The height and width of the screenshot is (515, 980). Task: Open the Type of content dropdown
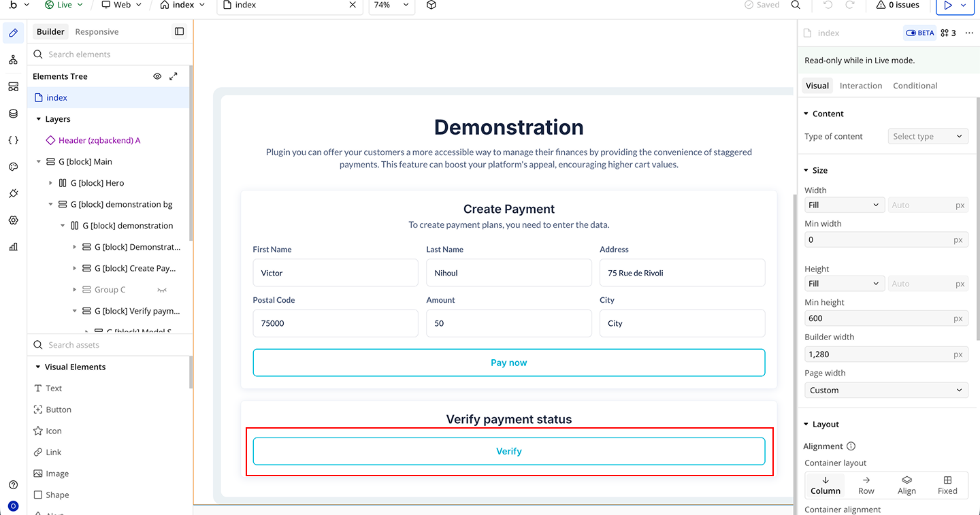928,136
